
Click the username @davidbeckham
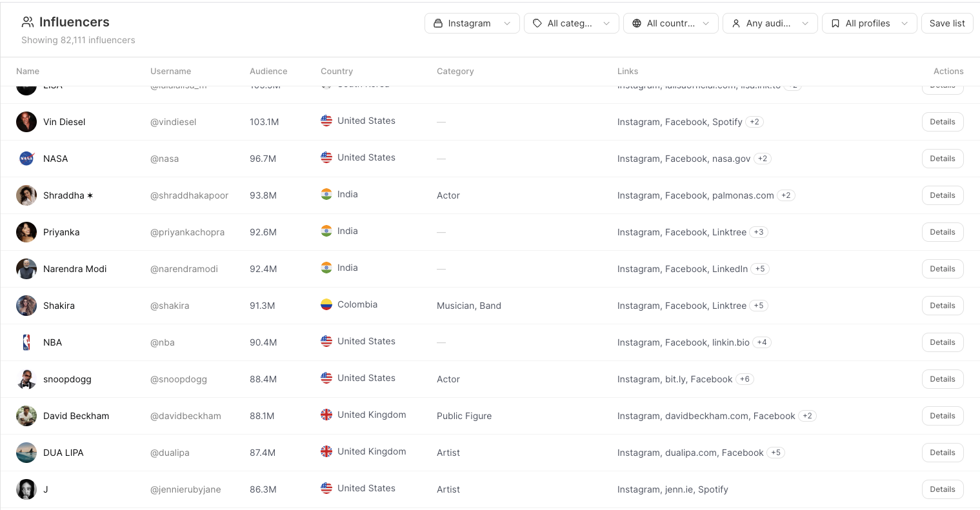[x=186, y=416]
